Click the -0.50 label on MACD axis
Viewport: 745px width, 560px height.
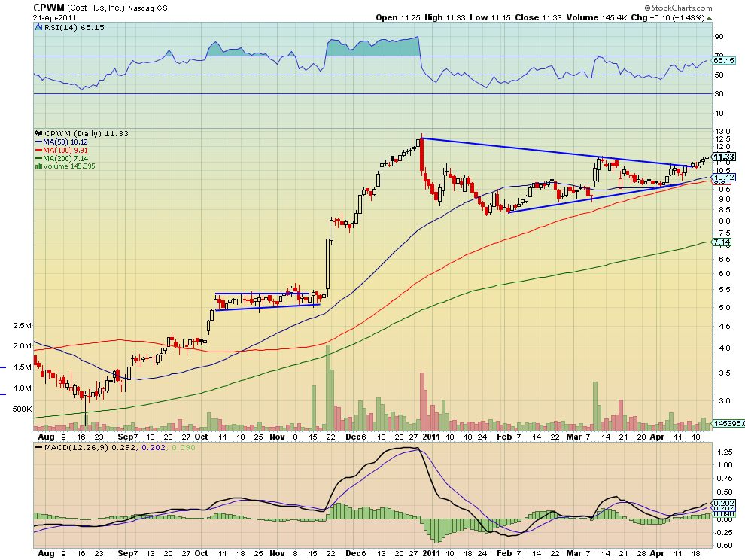[723, 545]
